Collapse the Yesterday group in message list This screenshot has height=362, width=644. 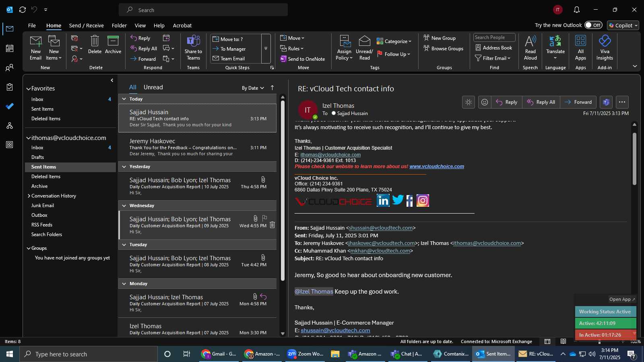tap(124, 167)
